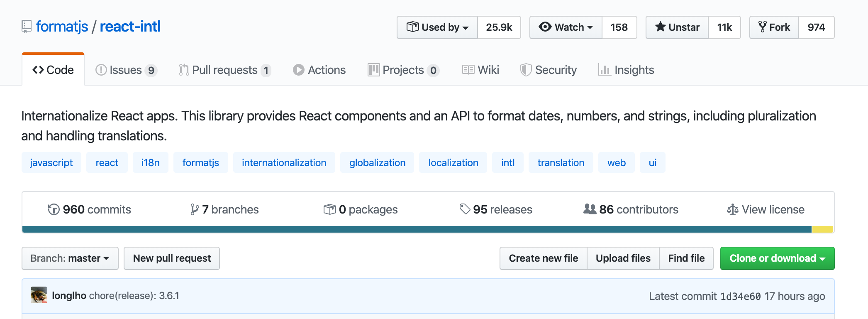Image resolution: width=868 pixels, height=319 pixels.
Task: Open View license link
Action: point(766,209)
